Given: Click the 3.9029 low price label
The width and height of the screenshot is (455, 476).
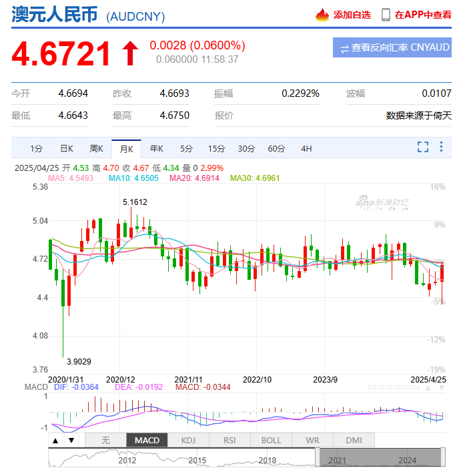Looking at the screenshot, I should pos(79,362).
